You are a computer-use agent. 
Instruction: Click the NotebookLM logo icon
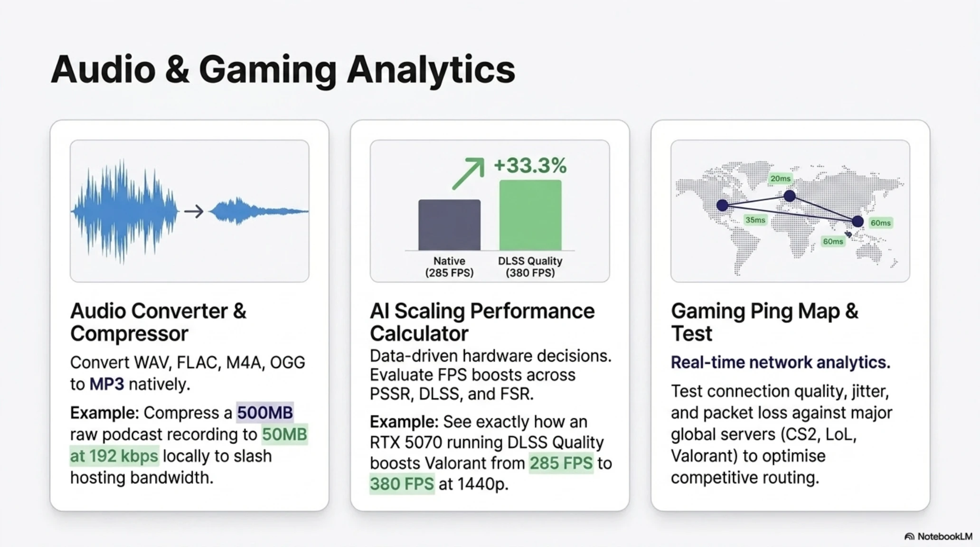(x=909, y=537)
